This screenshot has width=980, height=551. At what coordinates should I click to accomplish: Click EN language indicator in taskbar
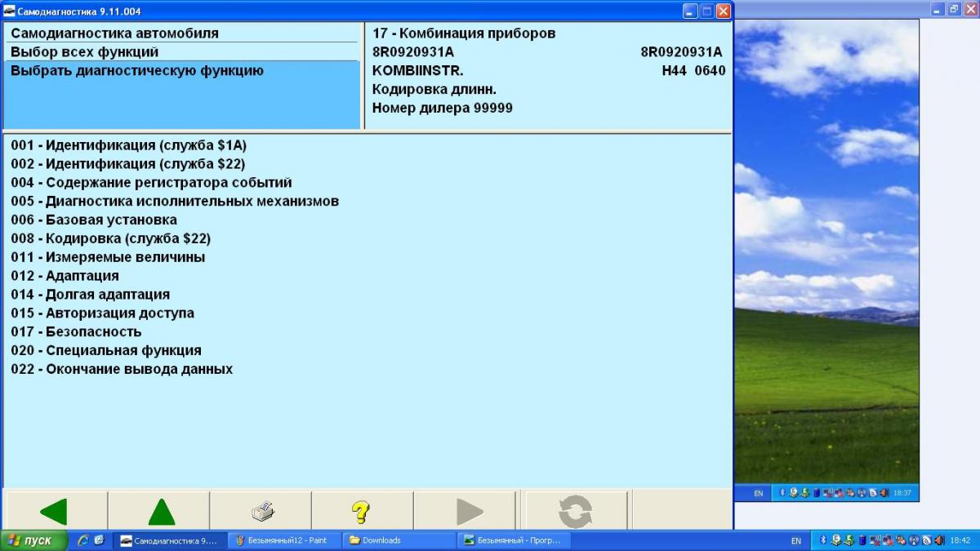point(796,540)
